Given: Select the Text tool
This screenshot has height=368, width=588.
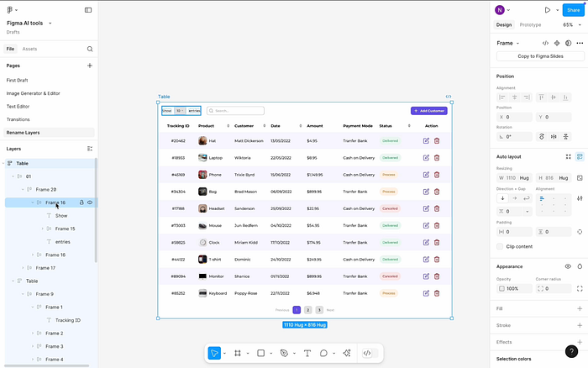Looking at the screenshot, I should point(307,353).
